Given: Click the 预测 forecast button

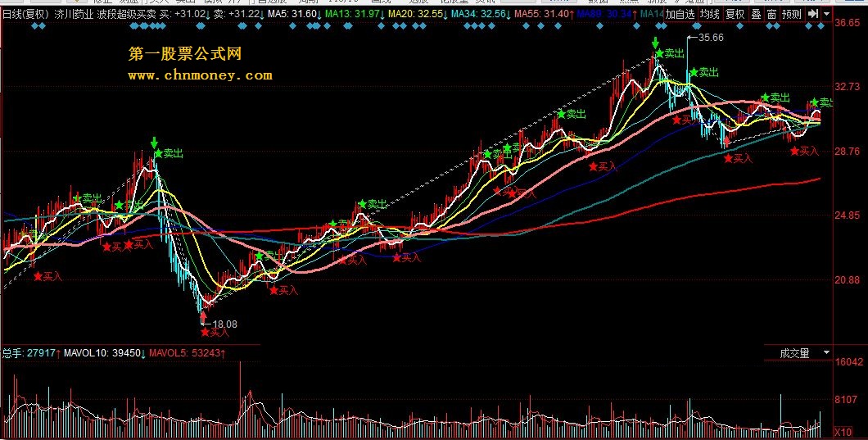Looking at the screenshot, I should tap(792, 14).
